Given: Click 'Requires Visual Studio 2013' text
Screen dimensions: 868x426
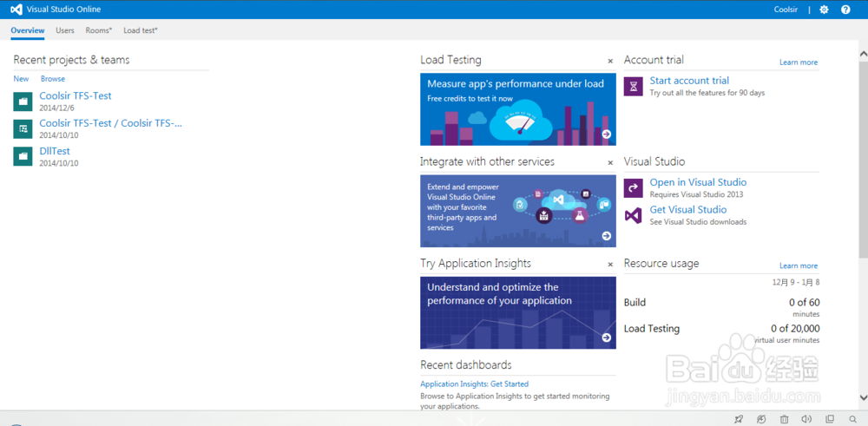Looking at the screenshot, I should [x=696, y=194].
